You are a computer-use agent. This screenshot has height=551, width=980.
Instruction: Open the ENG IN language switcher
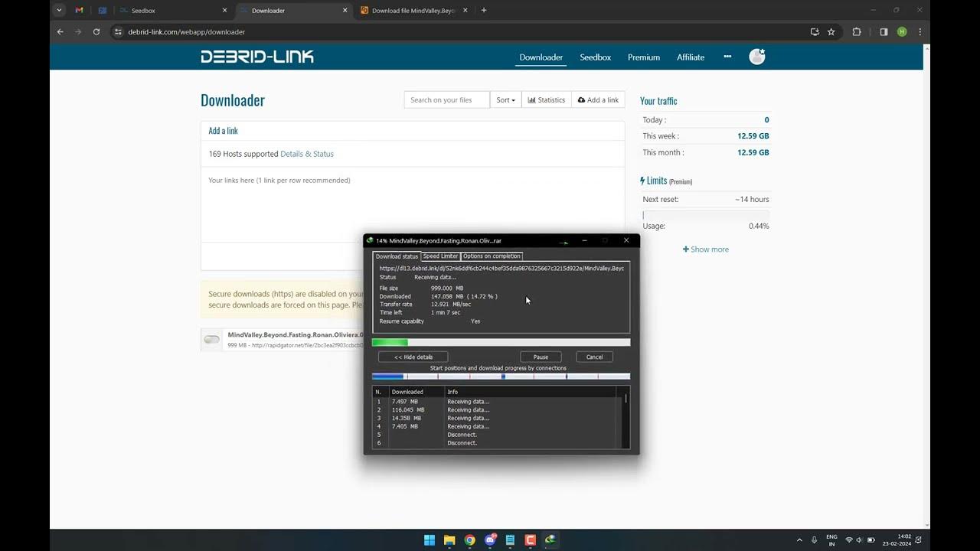point(831,540)
